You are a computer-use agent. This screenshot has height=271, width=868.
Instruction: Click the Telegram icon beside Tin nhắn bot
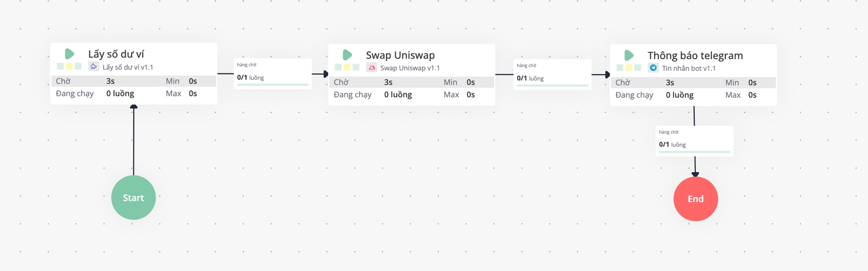click(653, 68)
